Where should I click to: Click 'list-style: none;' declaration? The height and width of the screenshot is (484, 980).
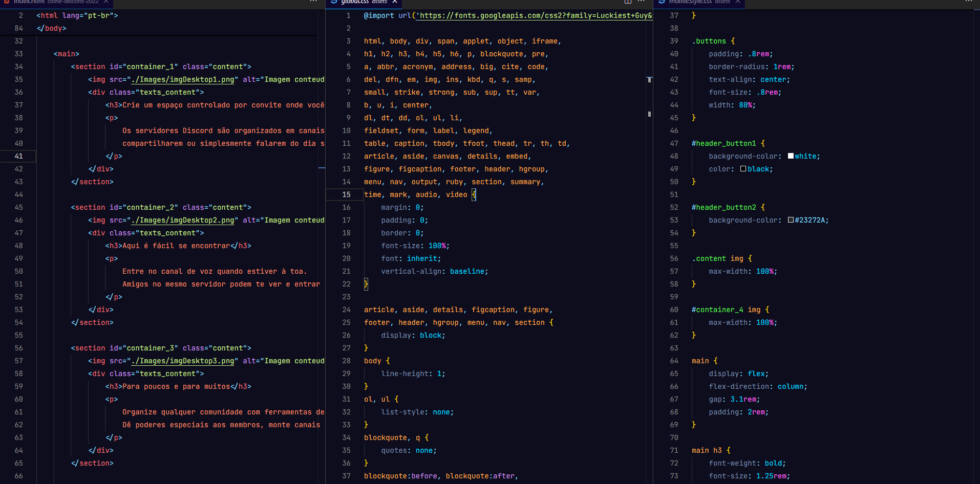[417, 412]
